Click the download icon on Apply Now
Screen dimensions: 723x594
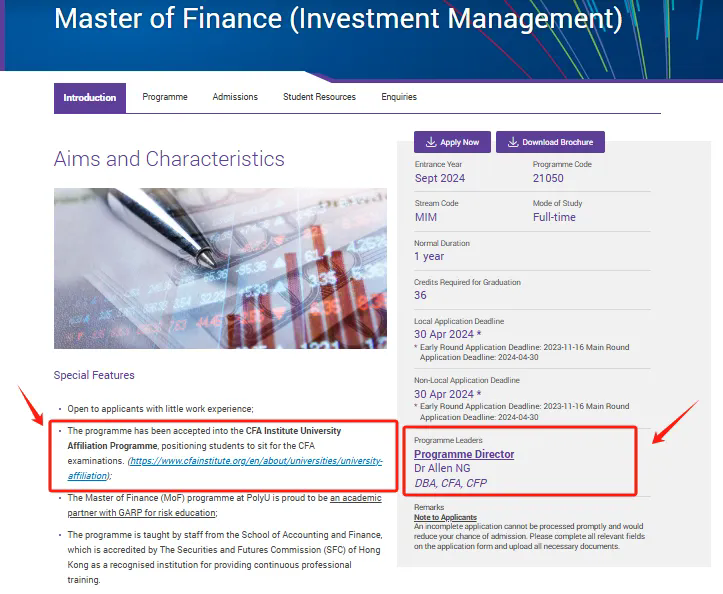click(431, 142)
